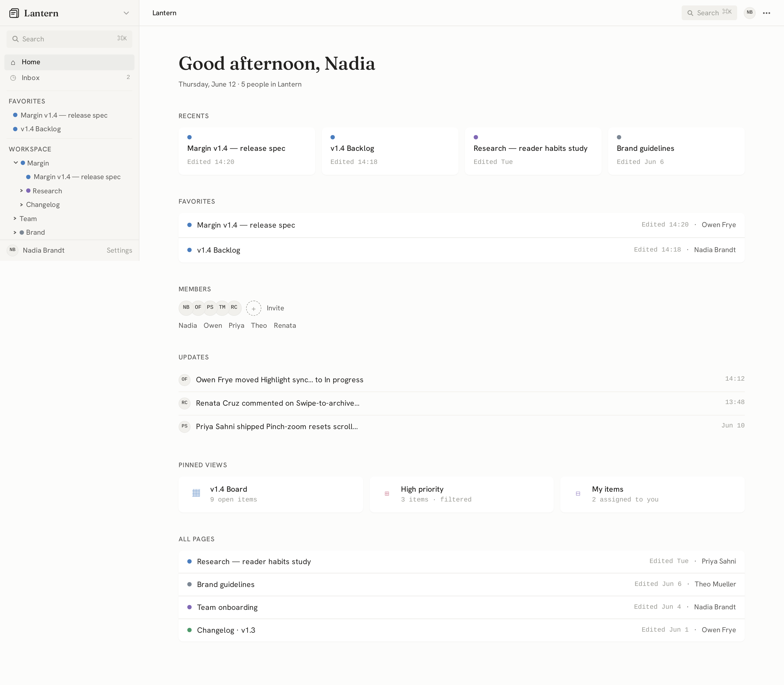Screen dimensions: 784x685
Task: Click the RC avatar in Updates
Action: tap(185, 403)
